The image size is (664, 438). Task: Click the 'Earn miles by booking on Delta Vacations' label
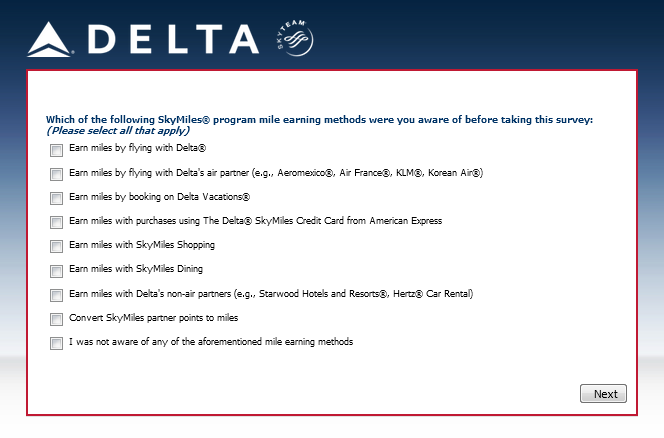[159, 197]
